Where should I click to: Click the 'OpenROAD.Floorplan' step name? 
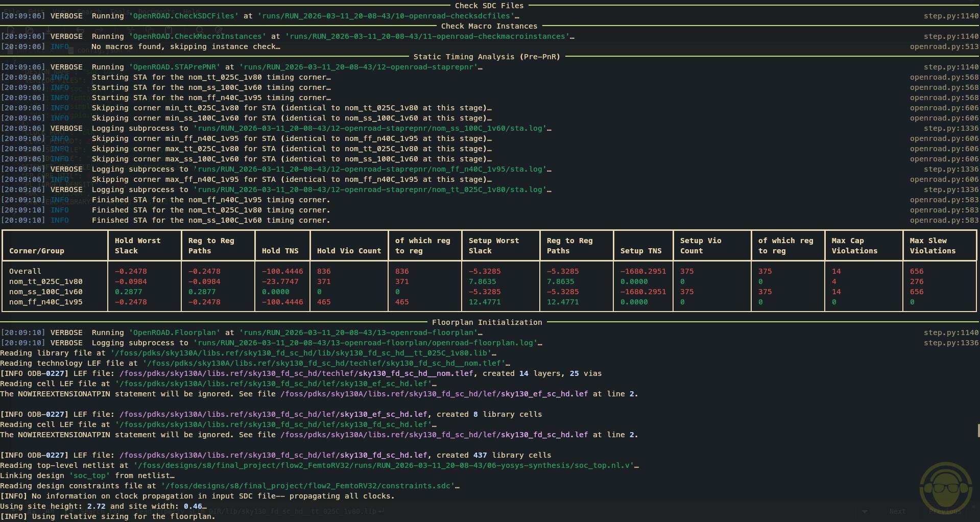(175, 333)
